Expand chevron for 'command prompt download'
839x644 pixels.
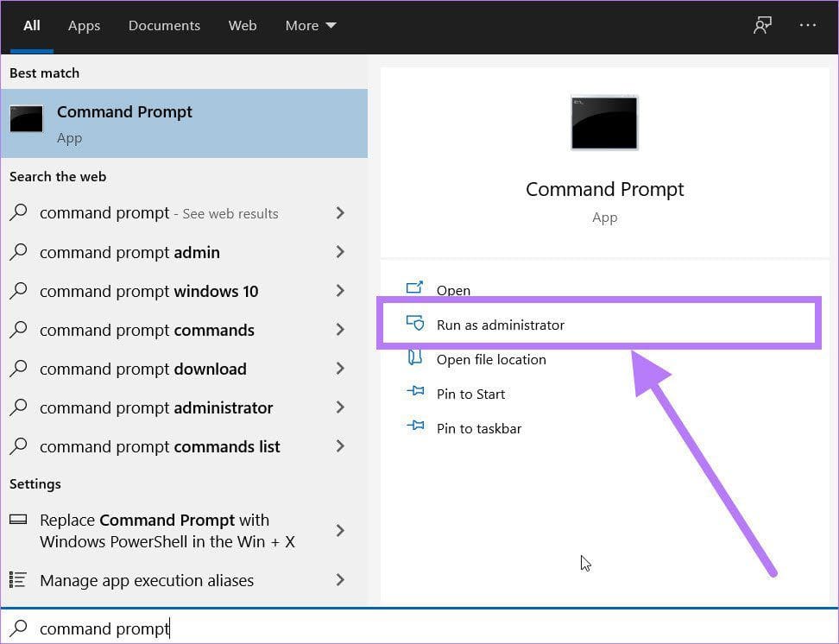(x=340, y=369)
